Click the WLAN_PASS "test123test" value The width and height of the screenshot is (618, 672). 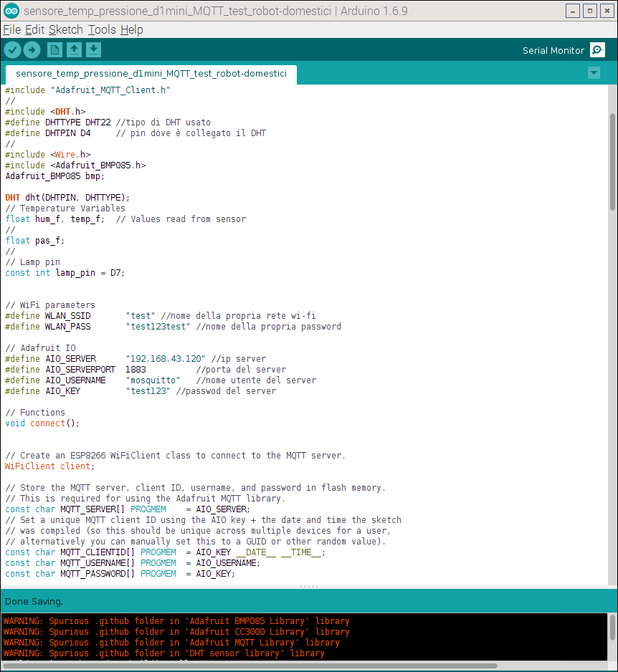[158, 327]
